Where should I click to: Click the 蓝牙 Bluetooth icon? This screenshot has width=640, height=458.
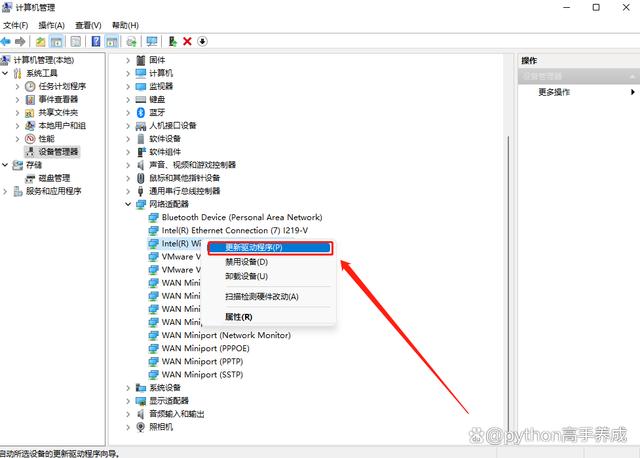(x=141, y=112)
